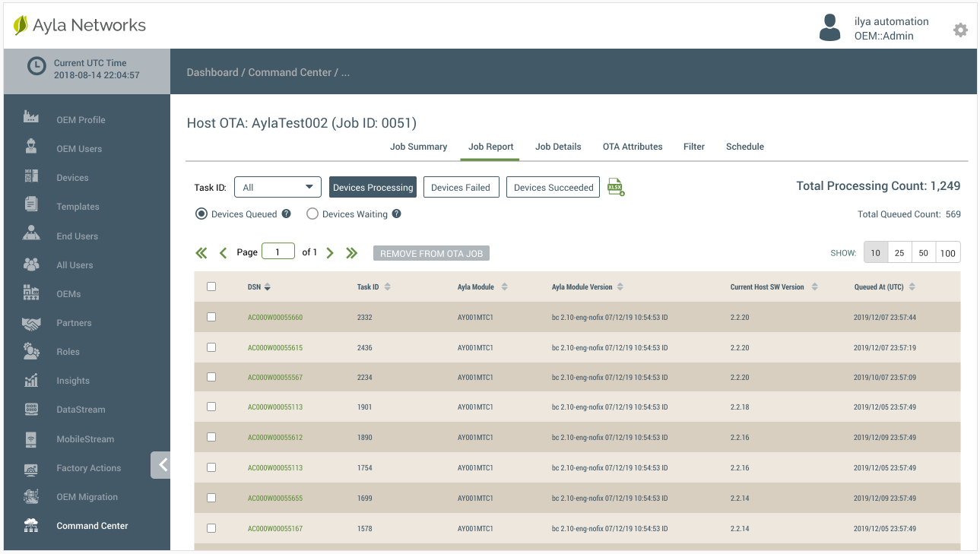
Task: Open the settings gear icon
Action: [960, 30]
